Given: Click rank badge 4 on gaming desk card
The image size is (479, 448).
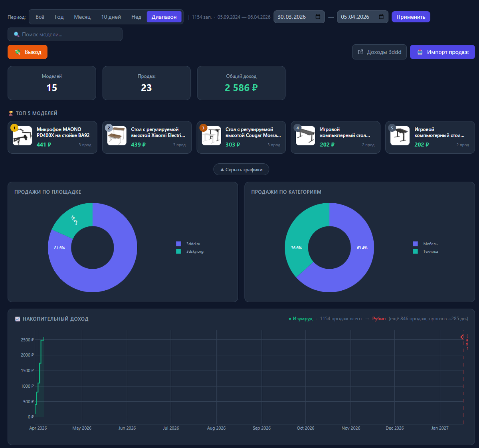Looking at the screenshot, I should point(297,128).
